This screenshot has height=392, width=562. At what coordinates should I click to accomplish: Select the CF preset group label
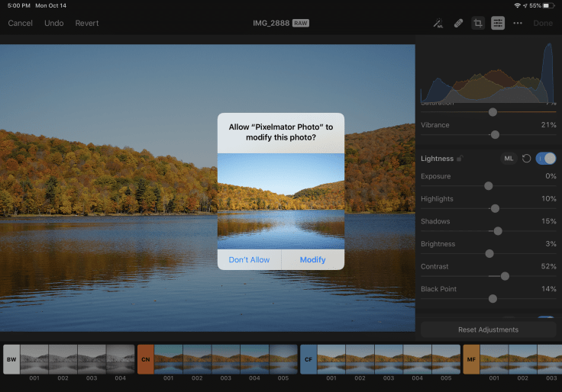click(308, 359)
